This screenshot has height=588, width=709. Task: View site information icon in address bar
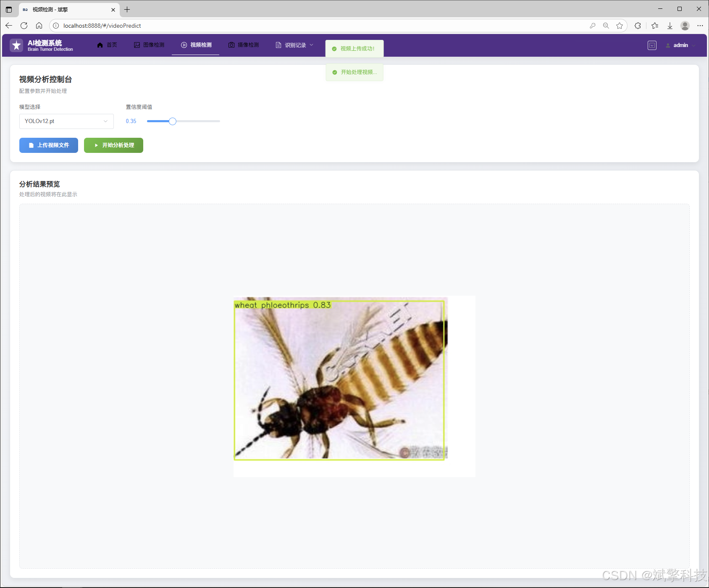(56, 26)
